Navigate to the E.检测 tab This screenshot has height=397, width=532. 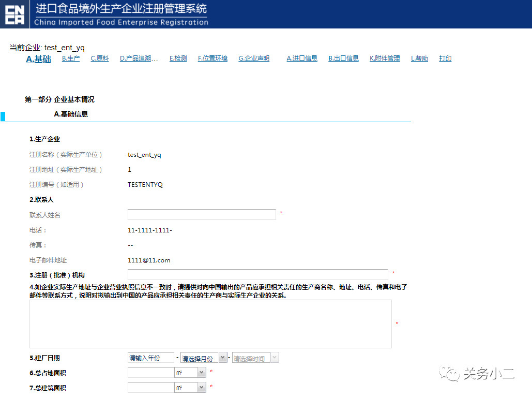178,58
